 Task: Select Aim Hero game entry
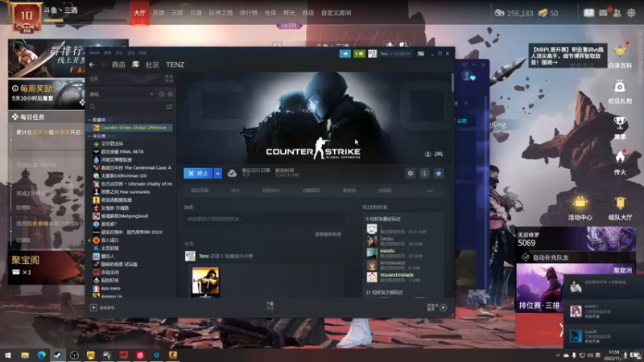coord(110,288)
